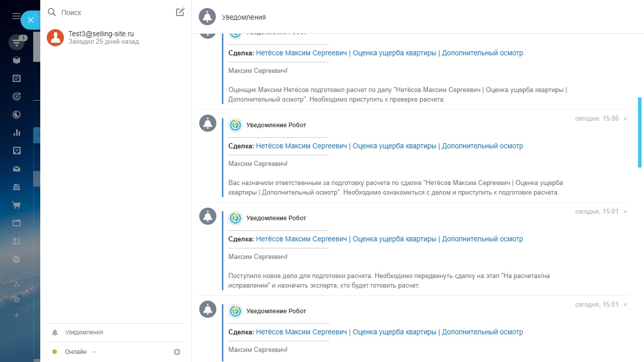Open the bar chart analytics icon
Image resolution: width=644 pixels, height=362 pixels.
pos(17,133)
